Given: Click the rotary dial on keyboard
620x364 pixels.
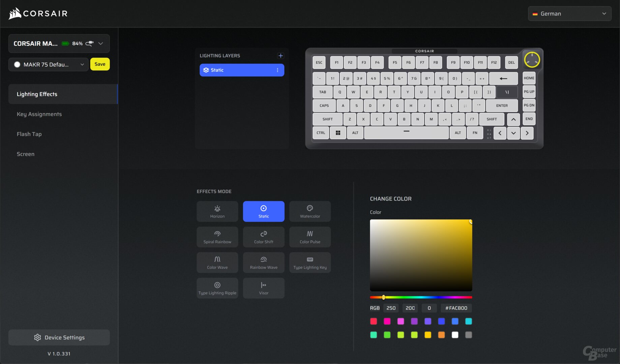Looking at the screenshot, I should point(532,60).
